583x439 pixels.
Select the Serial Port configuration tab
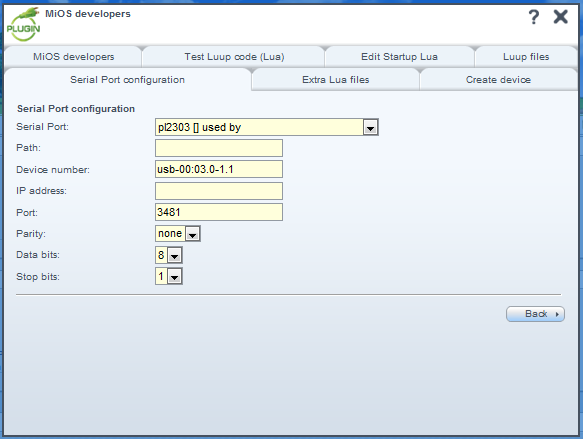click(x=128, y=80)
